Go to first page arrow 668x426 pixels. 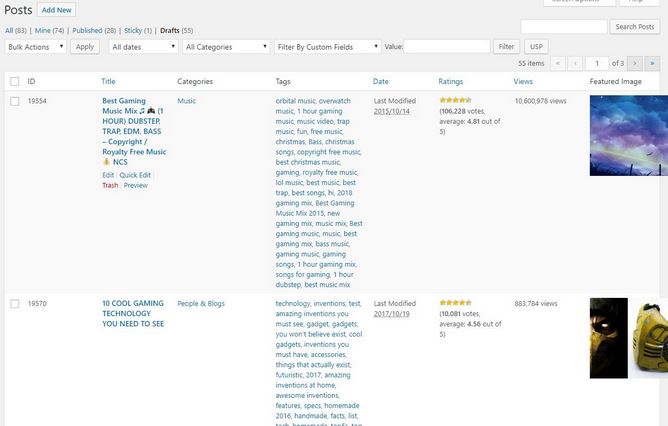(558, 63)
